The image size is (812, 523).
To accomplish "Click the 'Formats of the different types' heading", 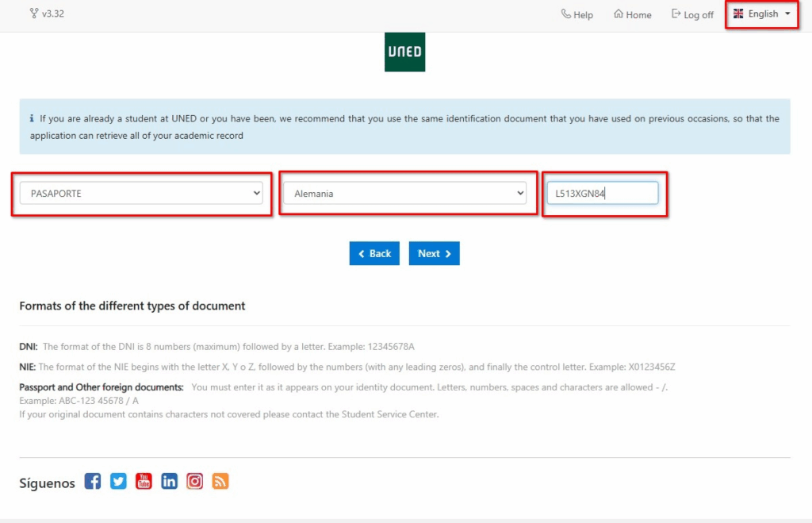I will click(132, 306).
